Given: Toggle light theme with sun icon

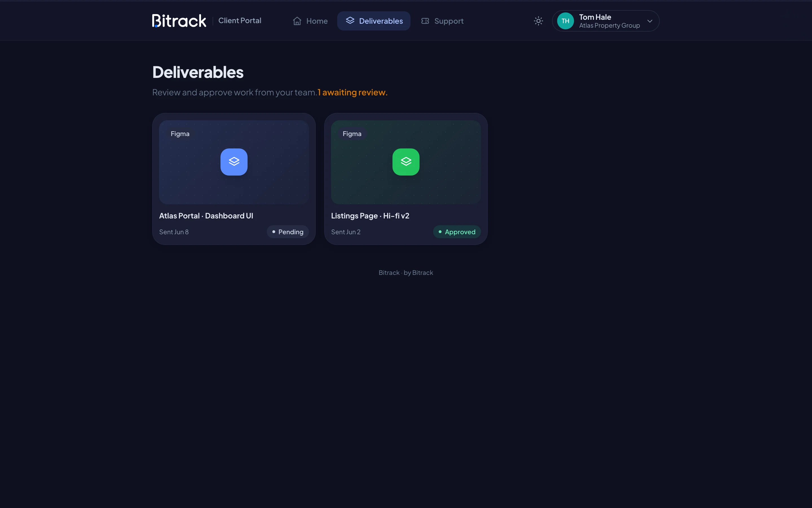Looking at the screenshot, I should [x=538, y=21].
